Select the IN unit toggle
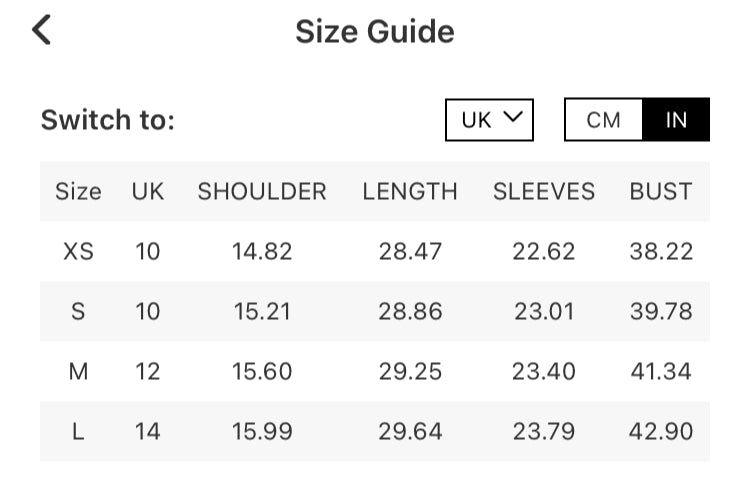Viewport: 750px width, 493px height. 676,120
